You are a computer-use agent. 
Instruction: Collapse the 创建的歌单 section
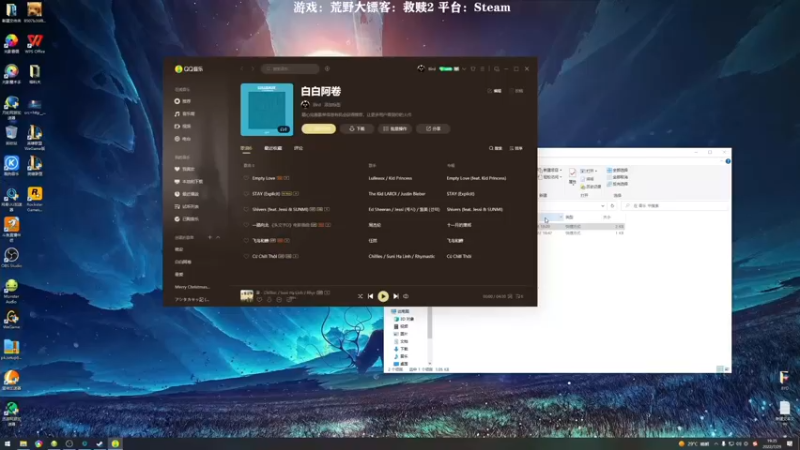click(218, 237)
